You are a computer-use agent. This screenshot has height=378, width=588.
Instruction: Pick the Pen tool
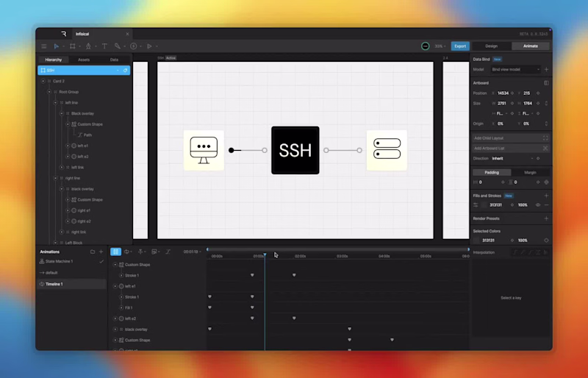(x=88, y=46)
